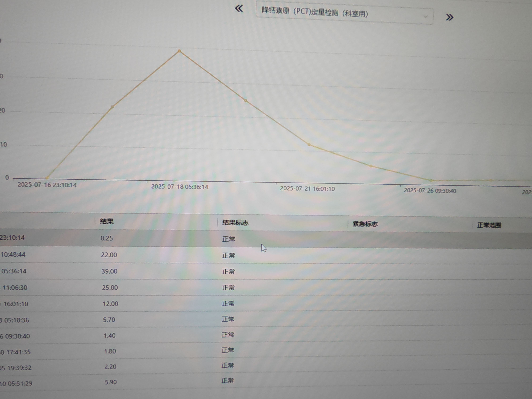Click the dropdown chevron arrow in selector
The height and width of the screenshot is (399, 532).
pos(425,17)
